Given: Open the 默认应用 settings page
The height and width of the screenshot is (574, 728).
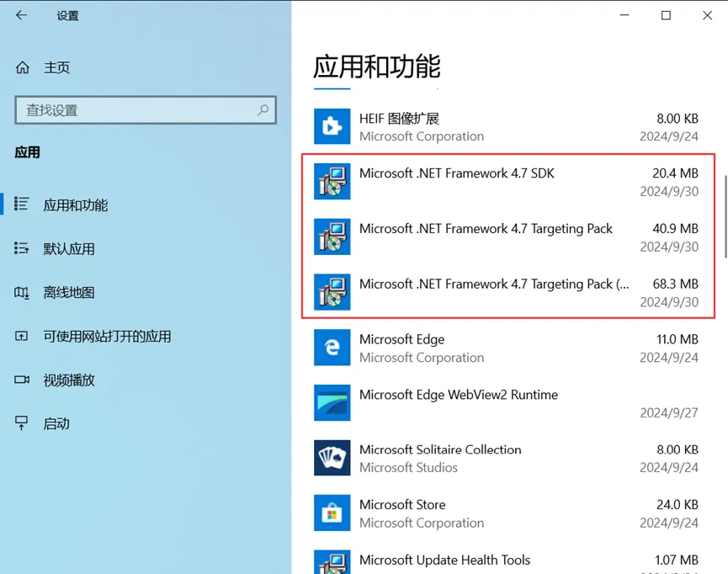Looking at the screenshot, I should 69,249.
